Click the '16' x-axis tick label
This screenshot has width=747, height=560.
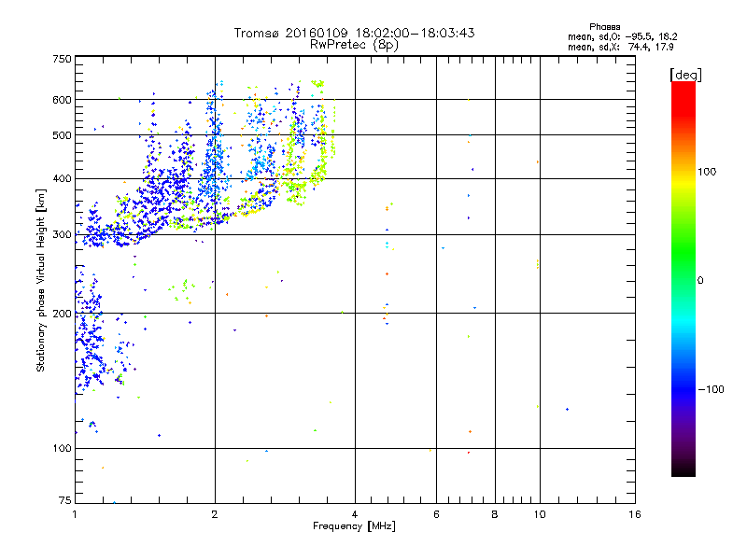pyautogui.click(x=635, y=514)
